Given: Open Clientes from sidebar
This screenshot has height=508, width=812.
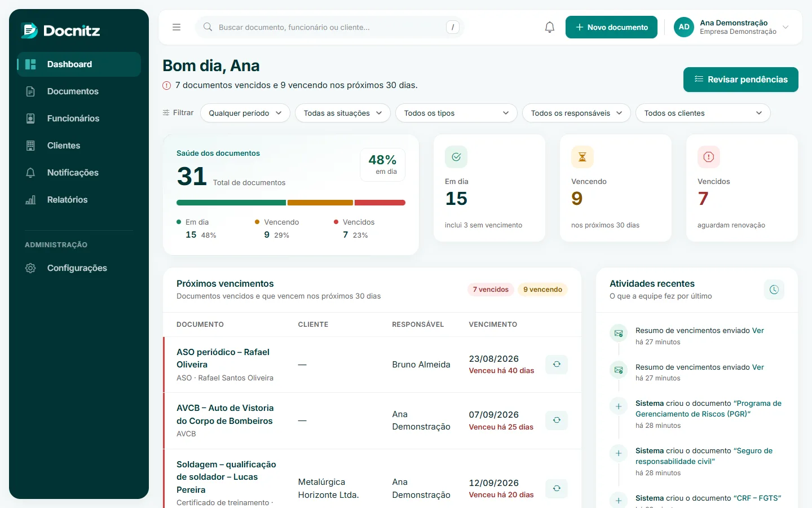Looking at the screenshot, I should [79, 146].
